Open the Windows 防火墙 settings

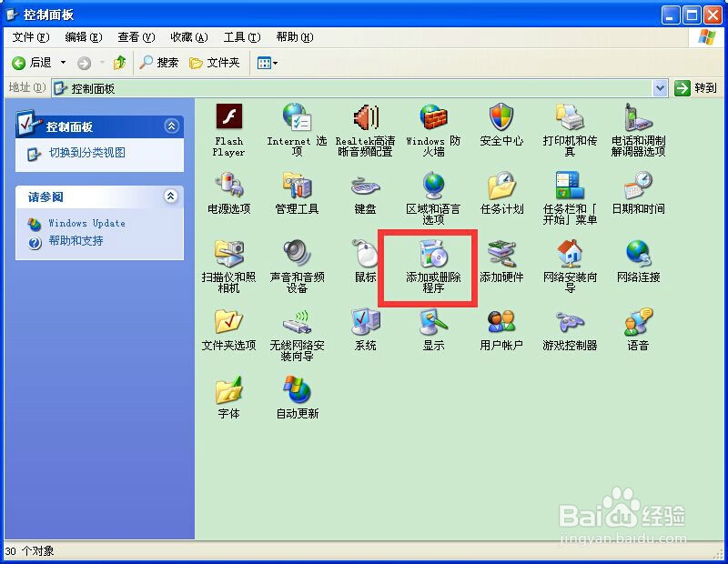pos(433,125)
